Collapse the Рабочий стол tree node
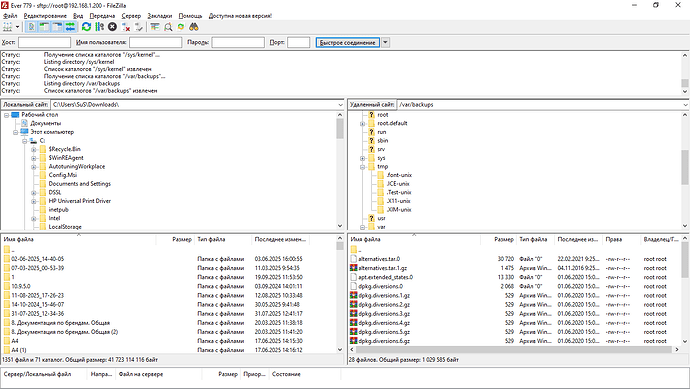 [7, 115]
